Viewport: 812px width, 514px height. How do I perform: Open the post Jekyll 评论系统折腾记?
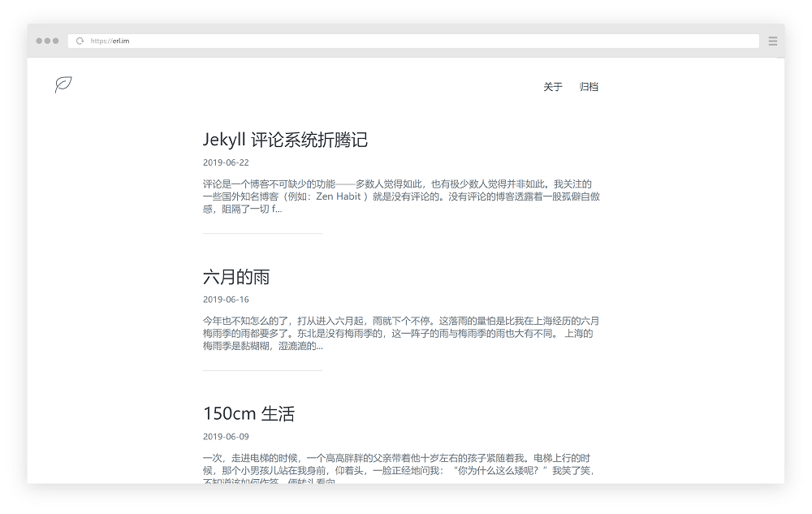285,139
